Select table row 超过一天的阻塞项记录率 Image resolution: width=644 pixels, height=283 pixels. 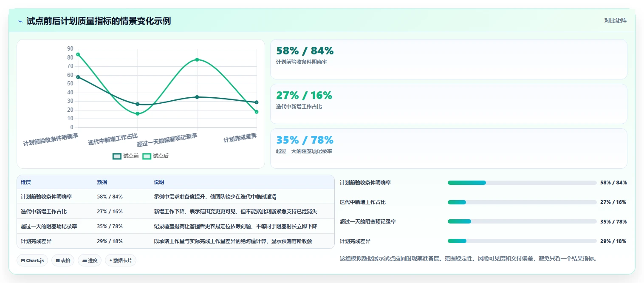[175, 226]
